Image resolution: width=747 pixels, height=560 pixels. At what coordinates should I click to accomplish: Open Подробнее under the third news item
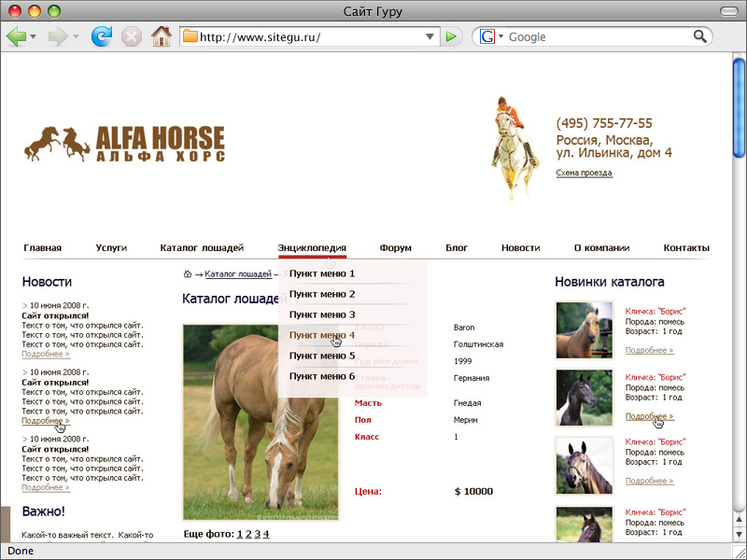pos(46,487)
